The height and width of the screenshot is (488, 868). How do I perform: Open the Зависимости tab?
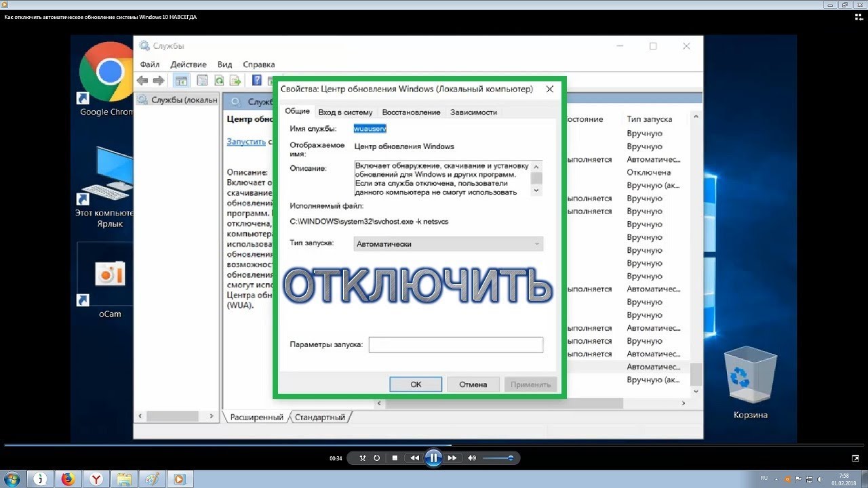coord(473,113)
